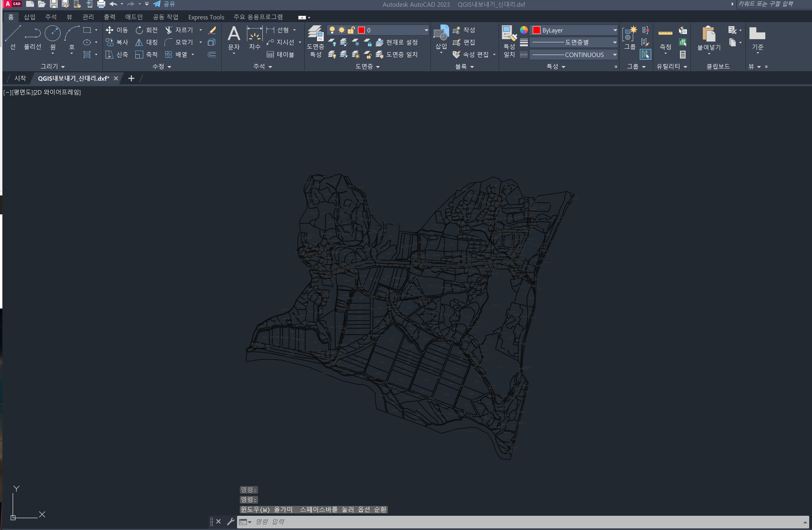Screen dimensions: 812x530
Task: Open the CONTINUOUS linetype dropdown
Action: click(615, 55)
